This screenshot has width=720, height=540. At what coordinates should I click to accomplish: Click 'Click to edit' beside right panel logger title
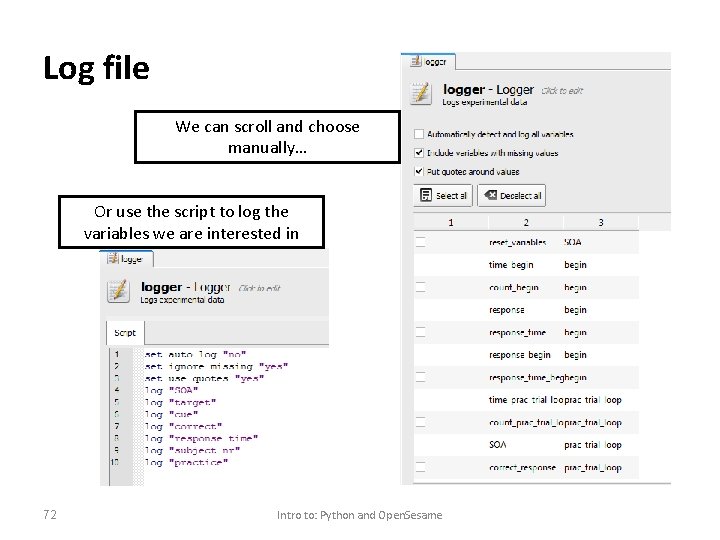click(x=562, y=91)
